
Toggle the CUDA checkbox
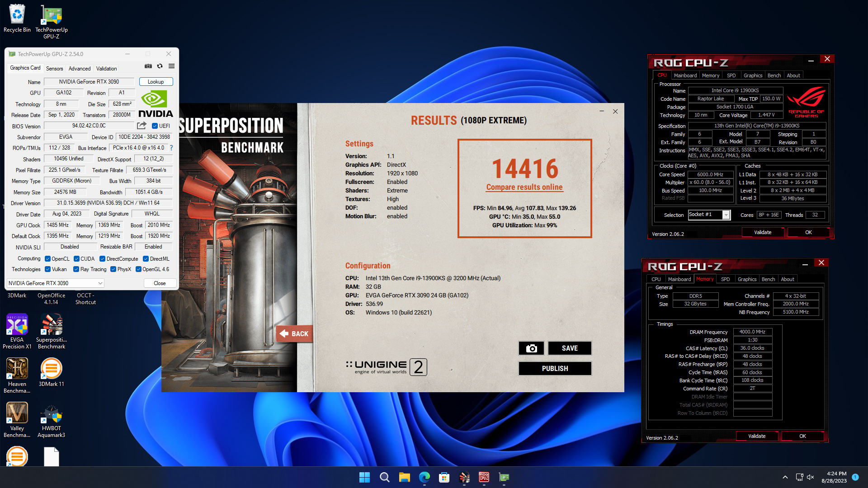[77, 259]
